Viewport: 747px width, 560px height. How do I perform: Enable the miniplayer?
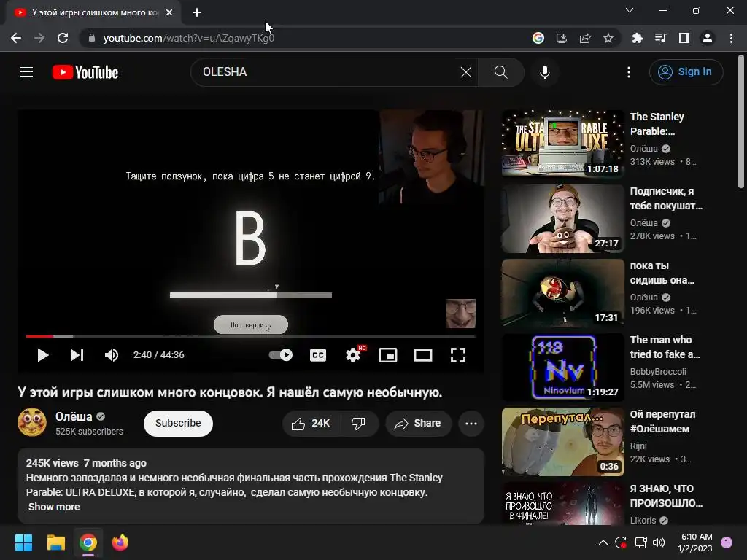click(388, 355)
